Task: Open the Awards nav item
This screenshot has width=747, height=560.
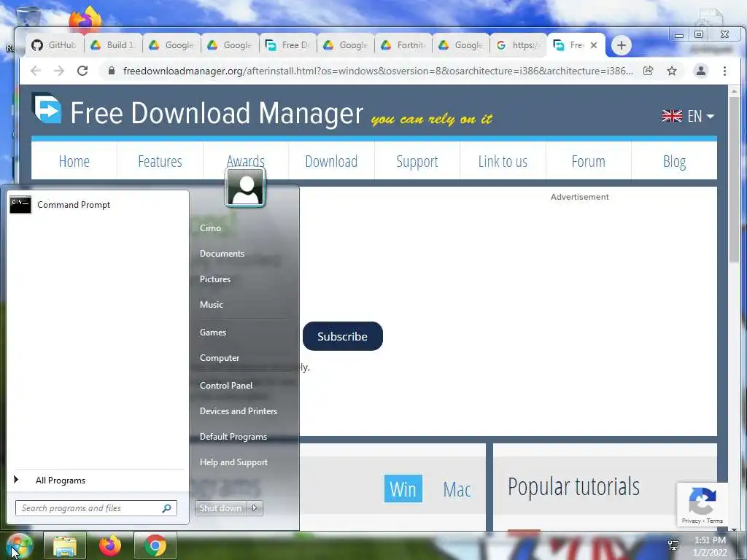Action: (x=246, y=160)
